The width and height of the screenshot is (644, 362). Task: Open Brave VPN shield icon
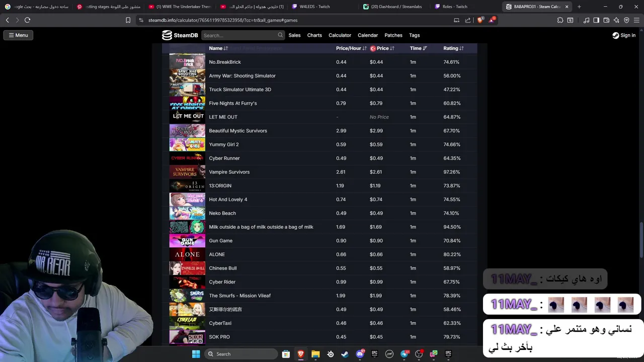(x=626, y=20)
